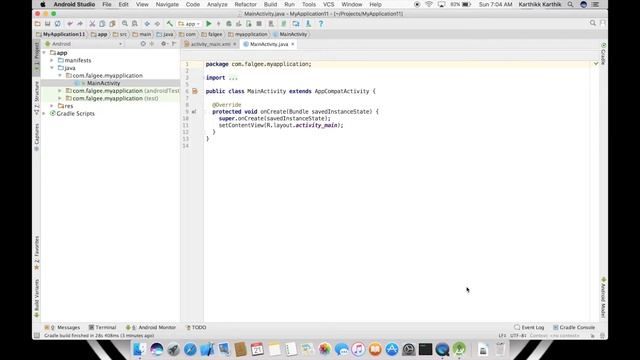This screenshot has height=360, width=640.
Task: Collapse the java folder node
Action: [52, 68]
